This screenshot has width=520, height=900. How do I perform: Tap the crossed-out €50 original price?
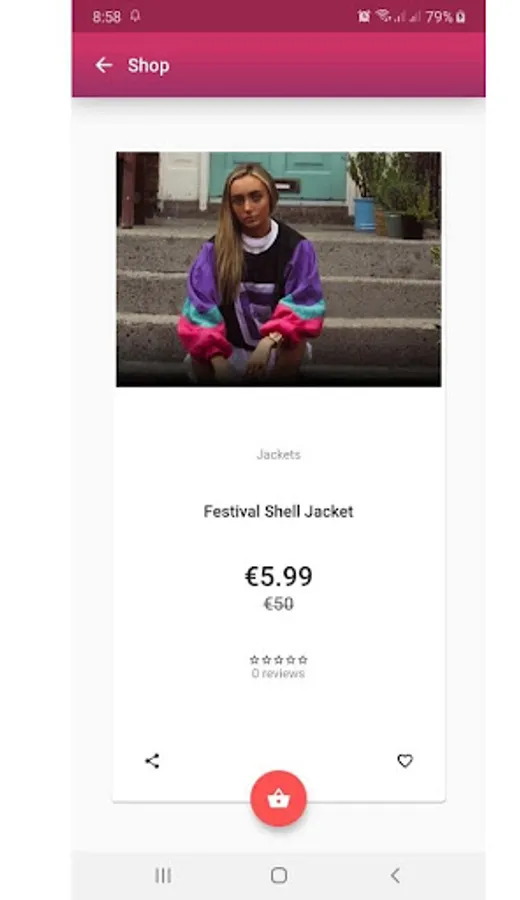pyautogui.click(x=278, y=604)
